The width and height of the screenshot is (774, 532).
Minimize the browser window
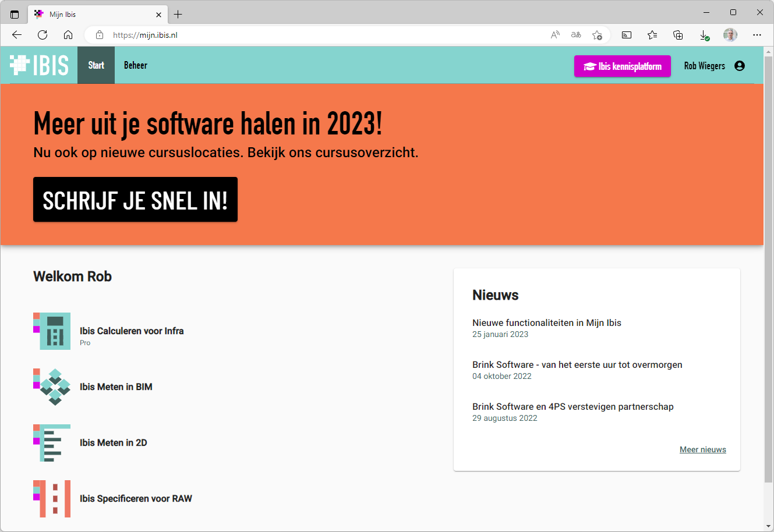pyautogui.click(x=706, y=12)
